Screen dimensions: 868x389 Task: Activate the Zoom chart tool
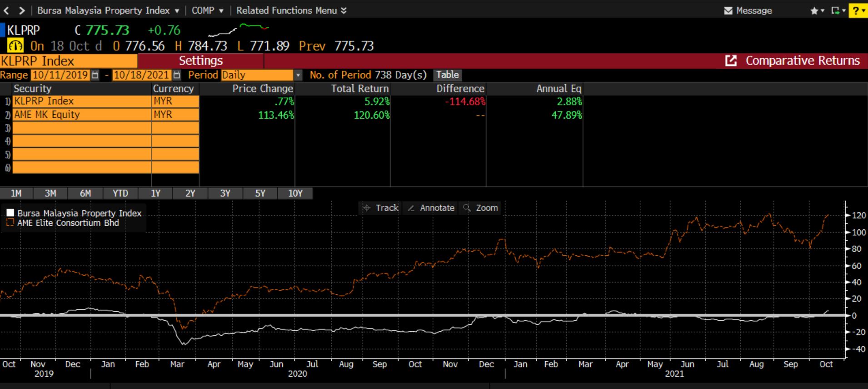pos(481,208)
